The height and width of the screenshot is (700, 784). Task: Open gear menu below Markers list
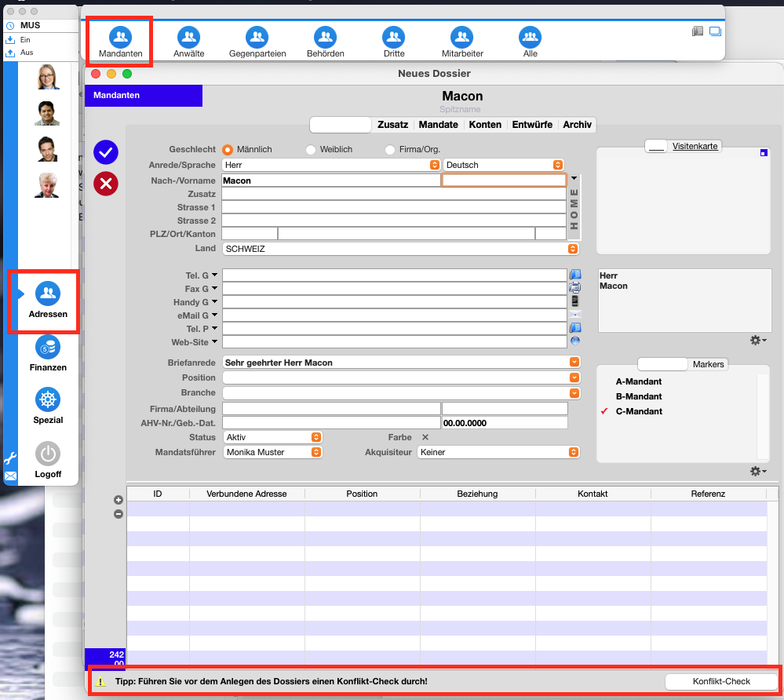tap(758, 471)
